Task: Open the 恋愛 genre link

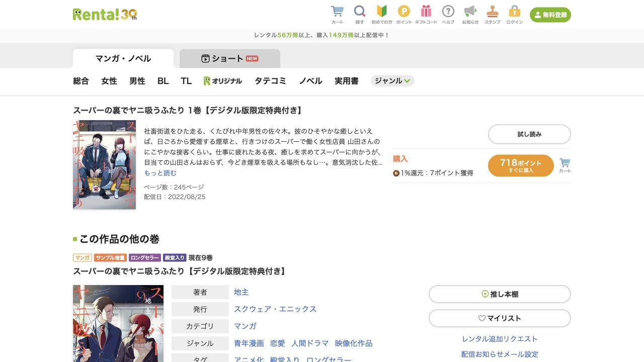Action: pyautogui.click(x=278, y=343)
